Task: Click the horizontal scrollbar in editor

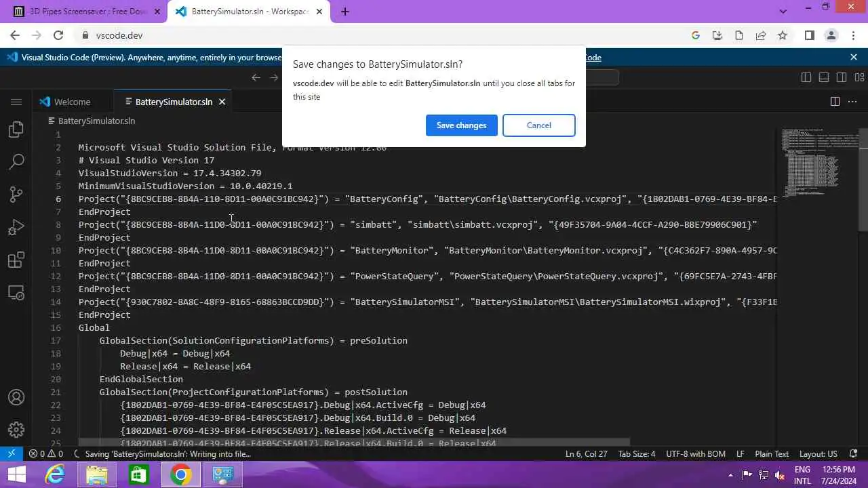Action: tap(354, 441)
